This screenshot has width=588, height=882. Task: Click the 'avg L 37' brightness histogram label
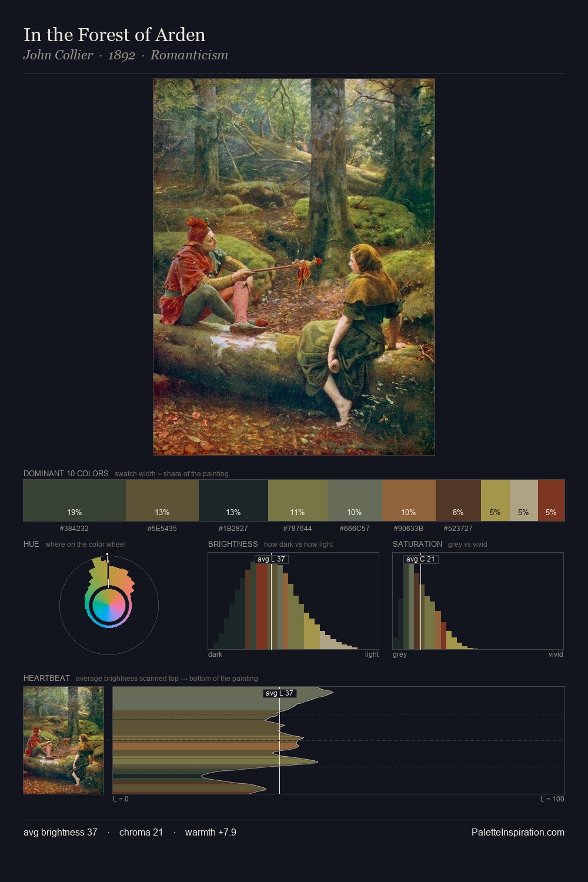(271, 559)
